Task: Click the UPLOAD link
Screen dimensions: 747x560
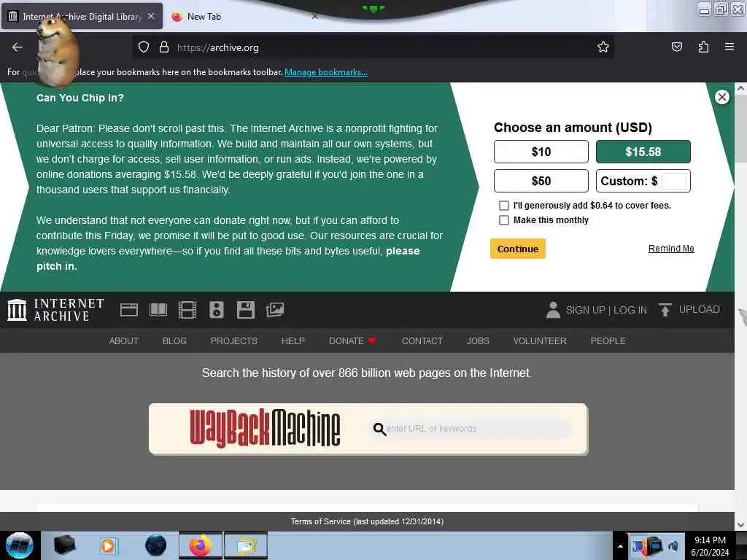Action: click(699, 309)
